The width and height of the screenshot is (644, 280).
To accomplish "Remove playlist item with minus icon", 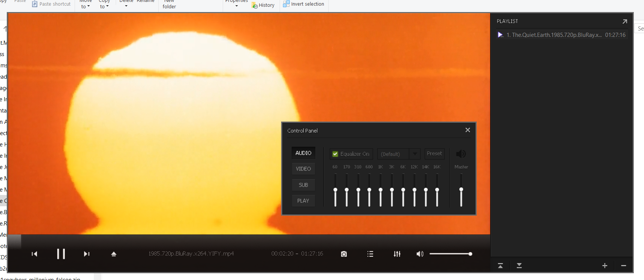I will (x=624, y=266).
